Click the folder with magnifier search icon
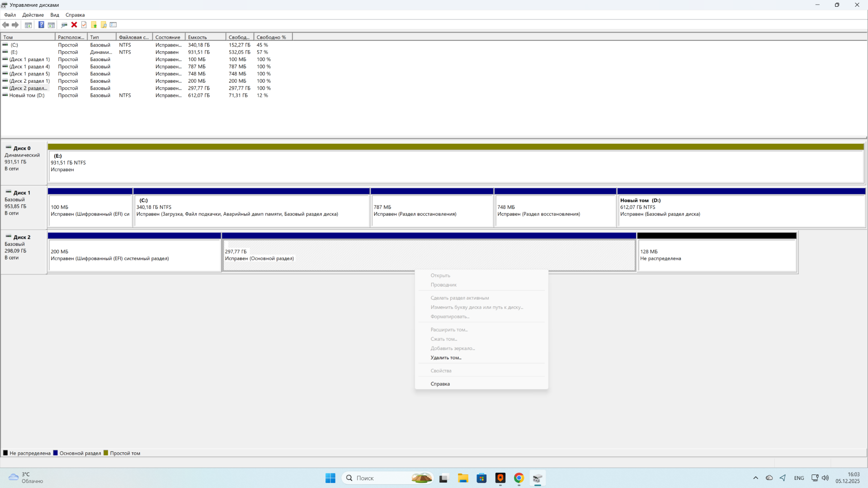The height and width of the screenshot is (488, 868). point(104,25)
